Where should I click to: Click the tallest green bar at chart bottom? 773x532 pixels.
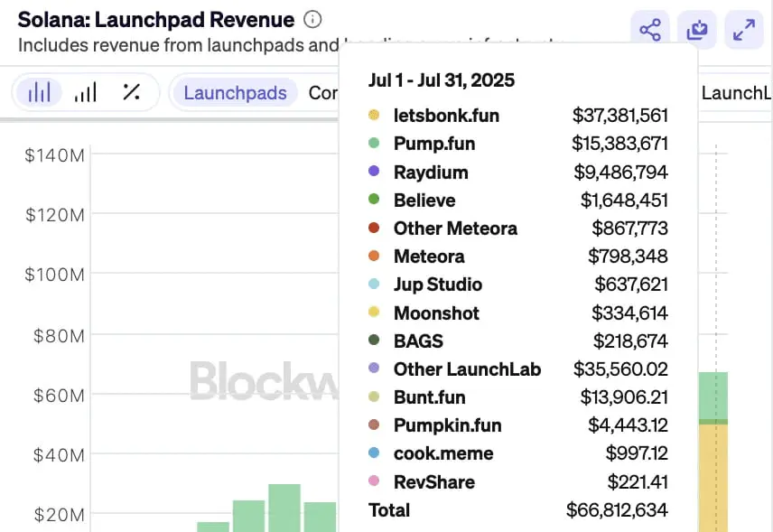coord(284,508)
